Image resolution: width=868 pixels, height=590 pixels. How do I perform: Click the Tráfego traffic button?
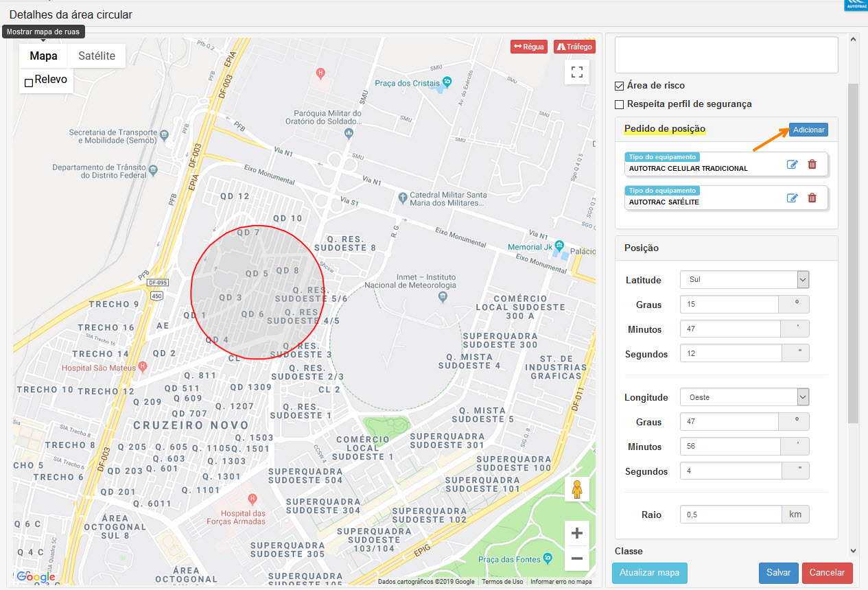pos(574,47)
